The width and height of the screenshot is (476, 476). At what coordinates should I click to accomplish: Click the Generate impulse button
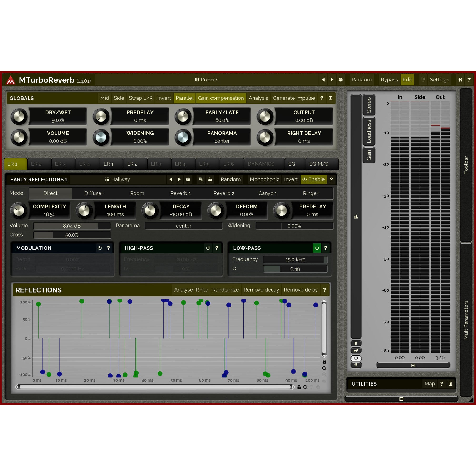(294, 98)
